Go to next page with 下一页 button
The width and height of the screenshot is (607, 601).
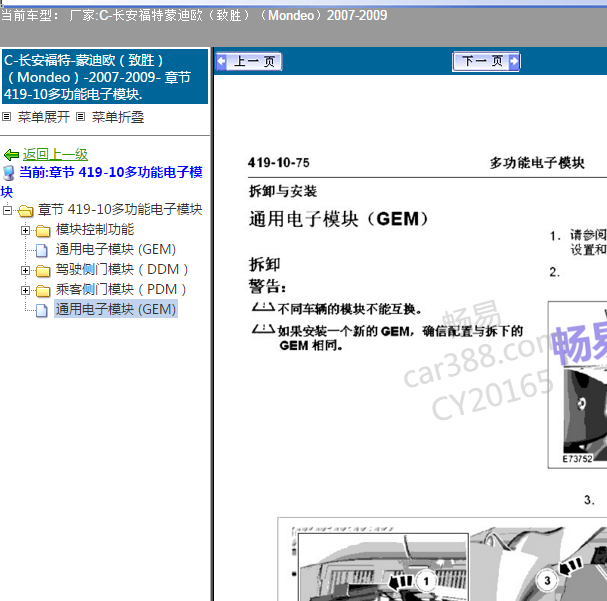[486, 62]
